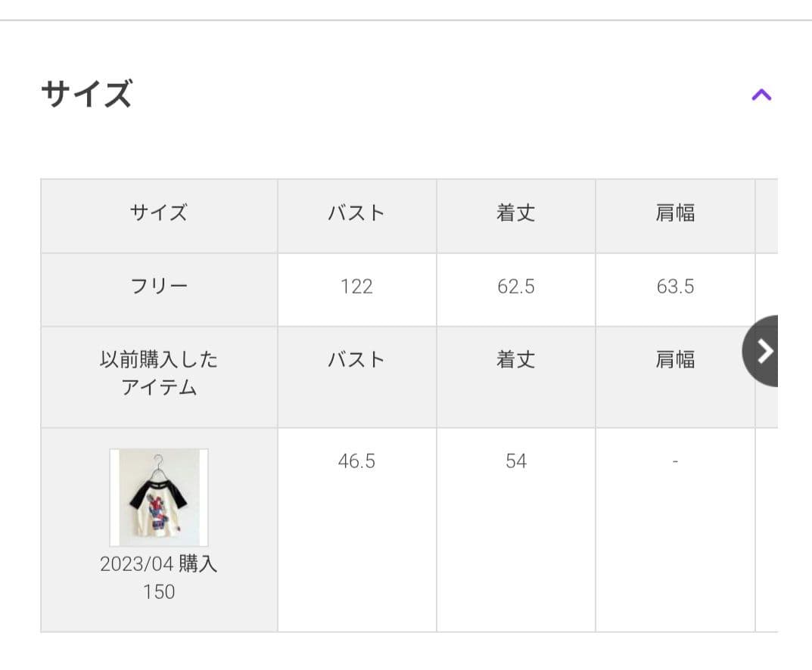Click the バスト header in the purchased-item row

pos(356,359)
